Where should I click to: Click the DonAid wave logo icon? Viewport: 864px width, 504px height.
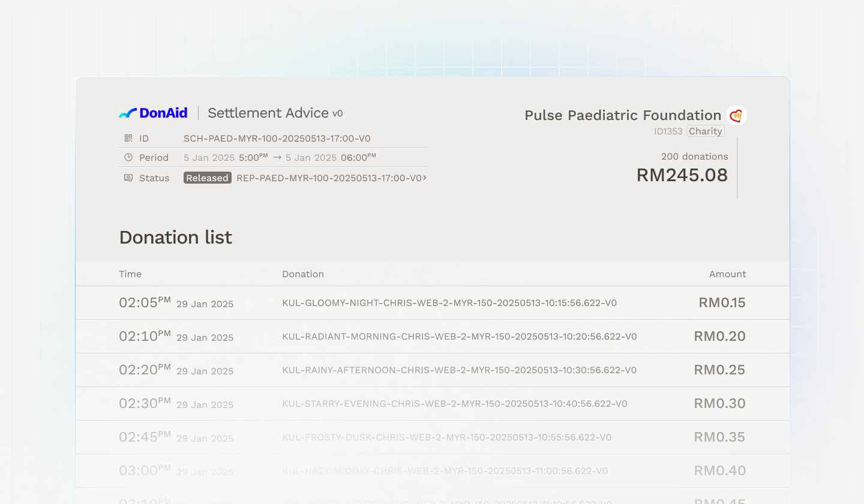(x=128, y=113)
